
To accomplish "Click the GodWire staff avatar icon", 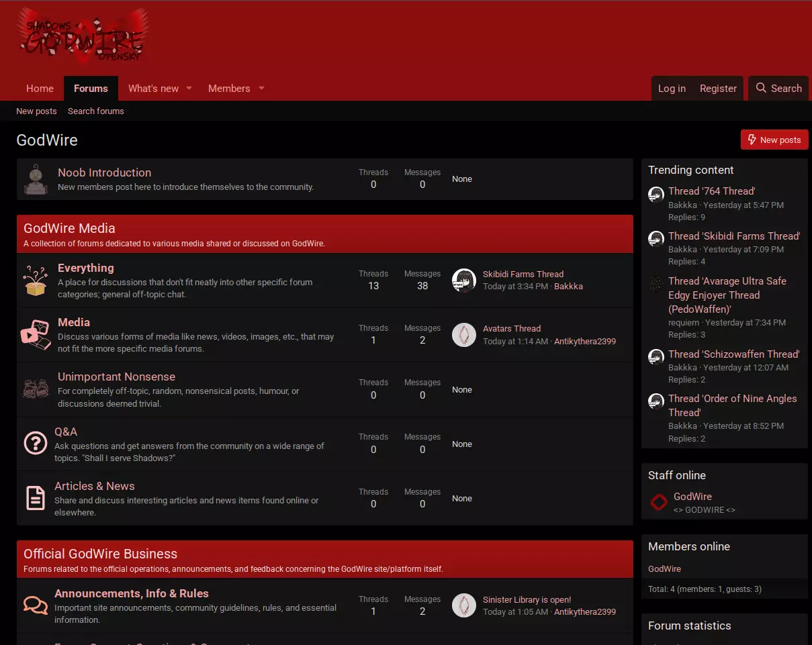I will pyautogui.click(x=658, y=502).
